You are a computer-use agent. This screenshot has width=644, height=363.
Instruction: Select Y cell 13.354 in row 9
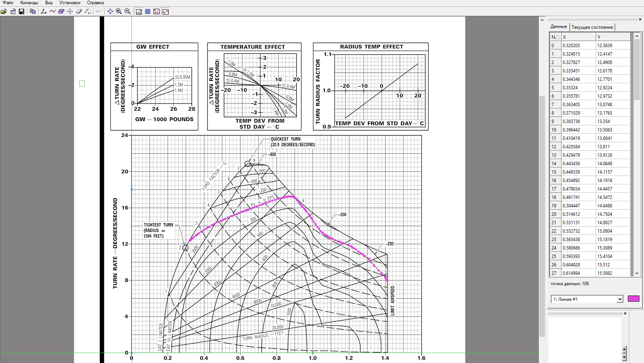[x=613, y=121]
